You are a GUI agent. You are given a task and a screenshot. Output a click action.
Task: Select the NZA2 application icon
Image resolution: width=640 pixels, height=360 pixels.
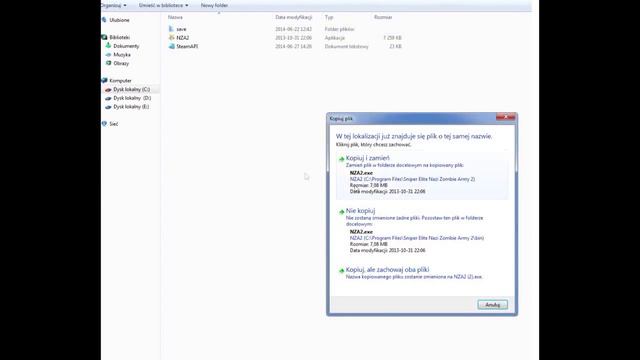171,38
